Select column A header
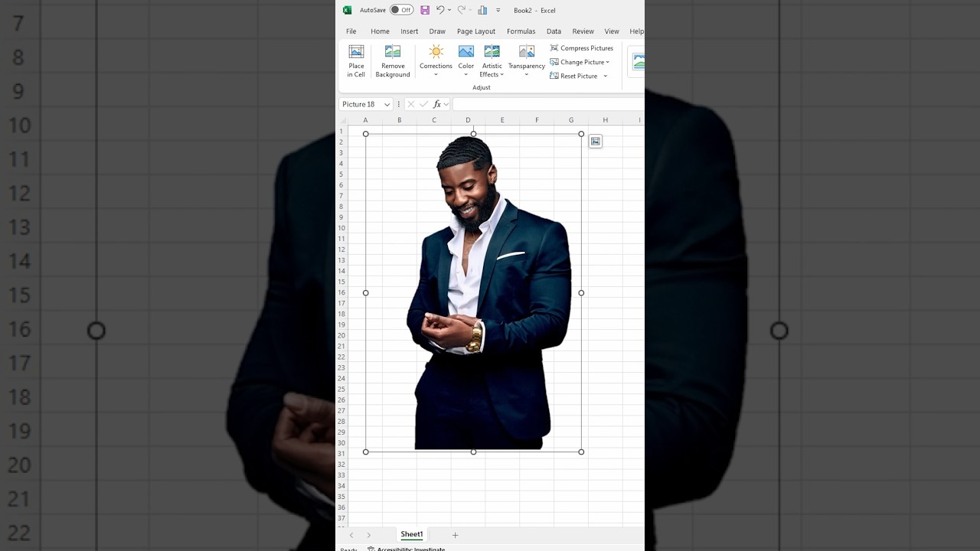This screenshot has height=551, width=980. [365, 120]
